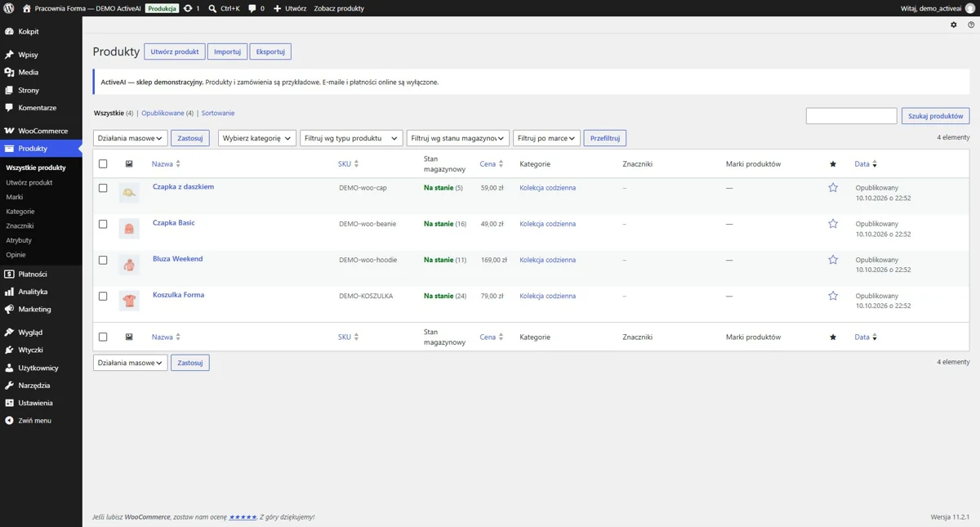
Task: Sort by the Data column in the header
Action: coord(866,164)
